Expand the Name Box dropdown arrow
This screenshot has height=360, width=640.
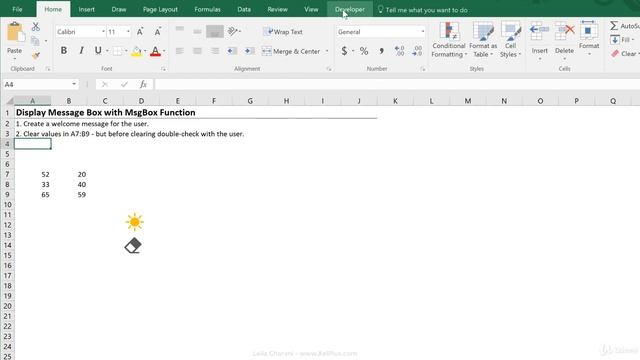coord(74,84)
